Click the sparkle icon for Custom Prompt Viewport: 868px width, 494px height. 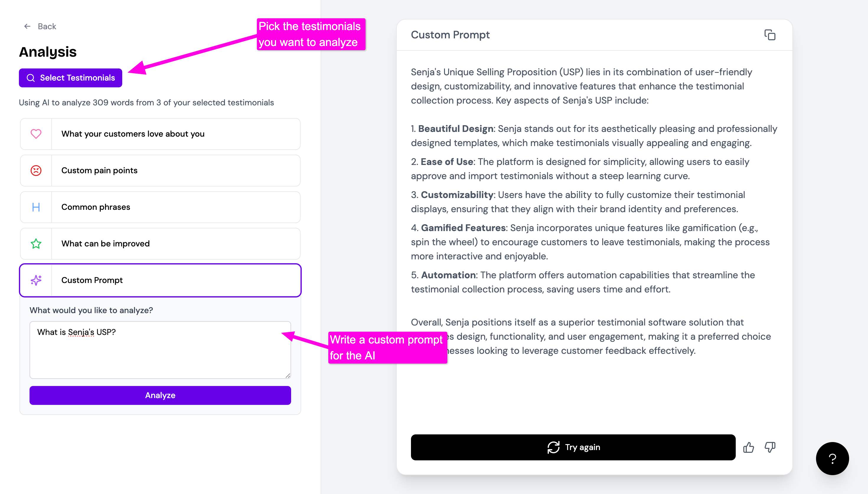(x=36, y=280)
